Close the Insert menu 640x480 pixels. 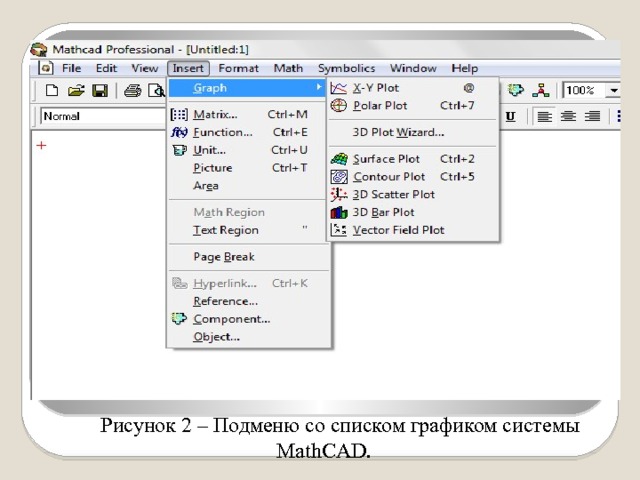(x=188, y=68)
